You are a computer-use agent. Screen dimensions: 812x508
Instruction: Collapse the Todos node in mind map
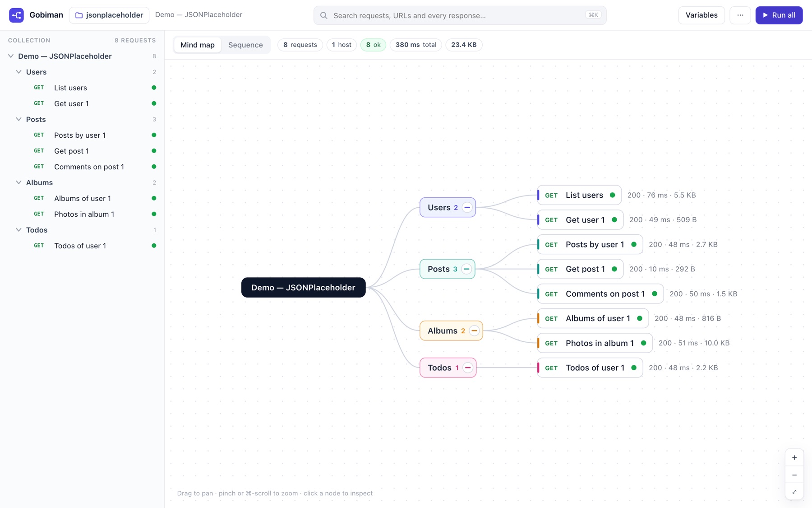point(468,368)
